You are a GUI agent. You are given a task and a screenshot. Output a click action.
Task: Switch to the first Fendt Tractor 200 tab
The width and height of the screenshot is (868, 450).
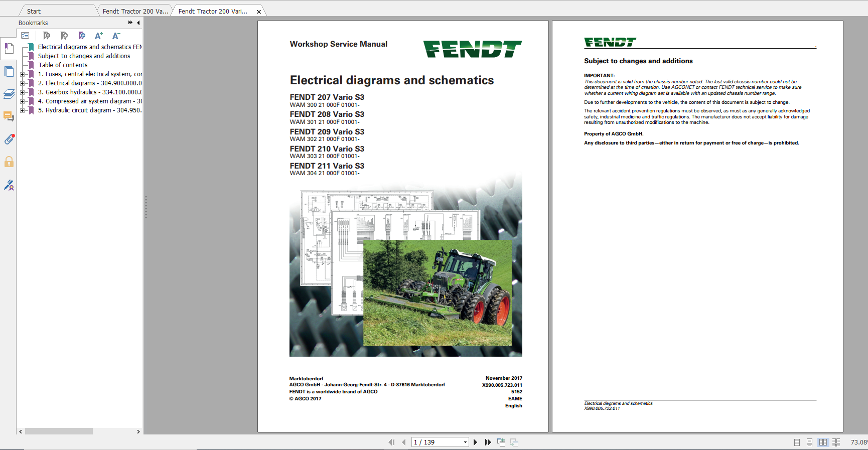click(135, 11)
